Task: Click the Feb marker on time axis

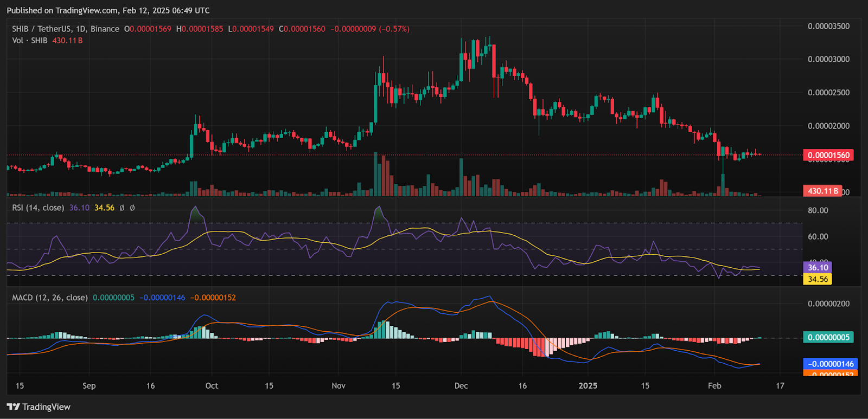Action: pos(714,386)
